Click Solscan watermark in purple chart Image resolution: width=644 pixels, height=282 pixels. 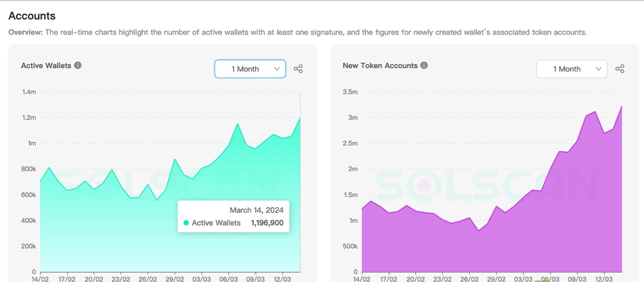486,186
